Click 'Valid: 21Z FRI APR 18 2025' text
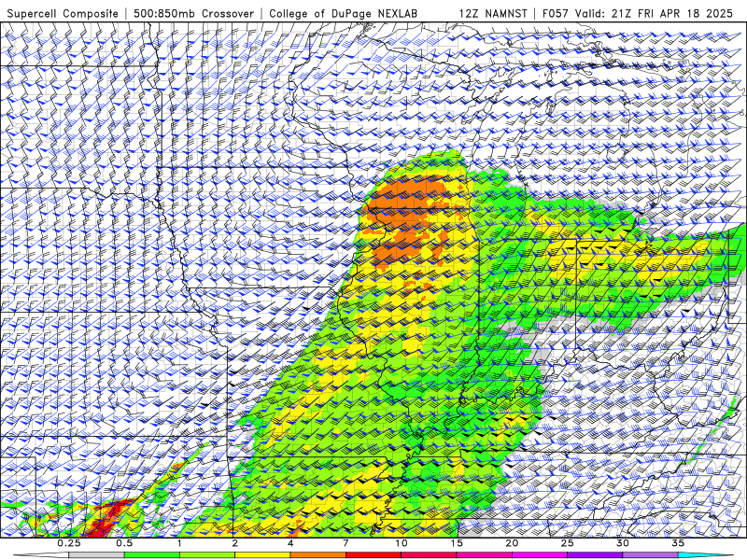 (x=654, y=13)
